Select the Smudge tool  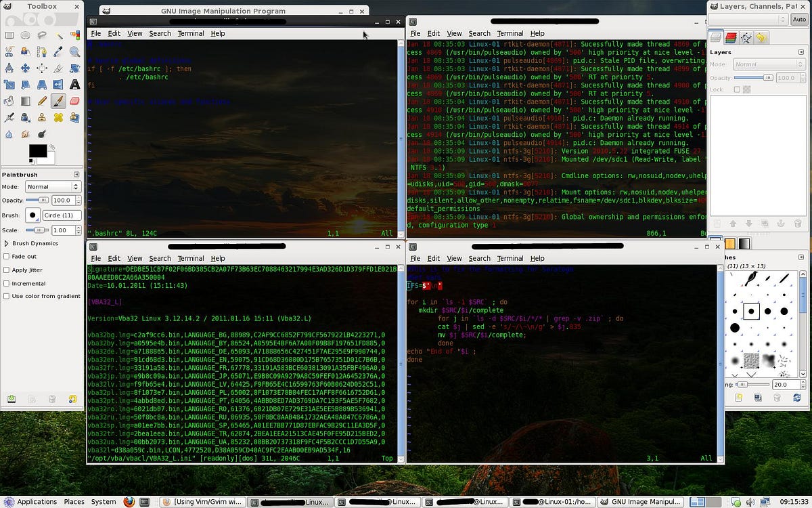coord(25,133)
